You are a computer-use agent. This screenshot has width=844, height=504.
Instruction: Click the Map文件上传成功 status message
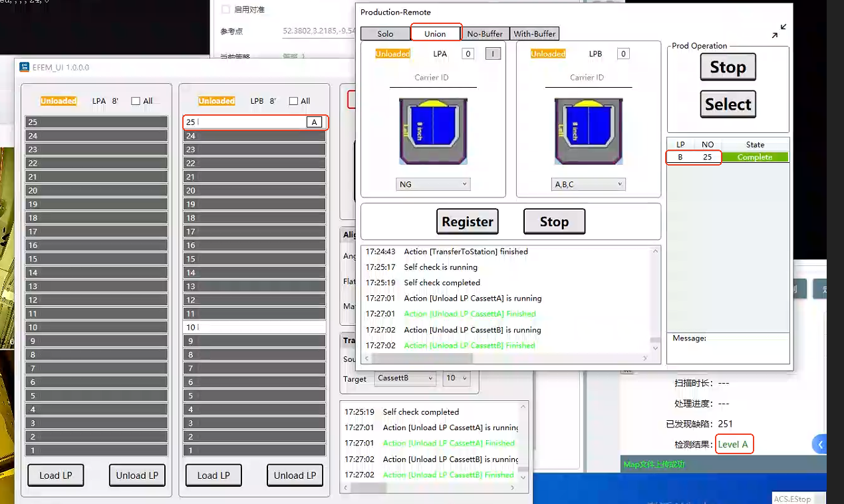[654, 464]
